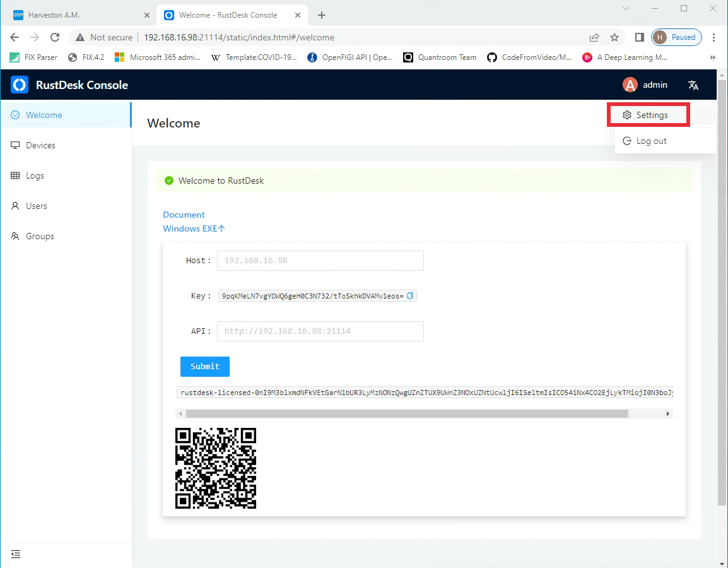Screen dimensions: 728x568
Task: Click the QR code image
Action: click(215, 468)
